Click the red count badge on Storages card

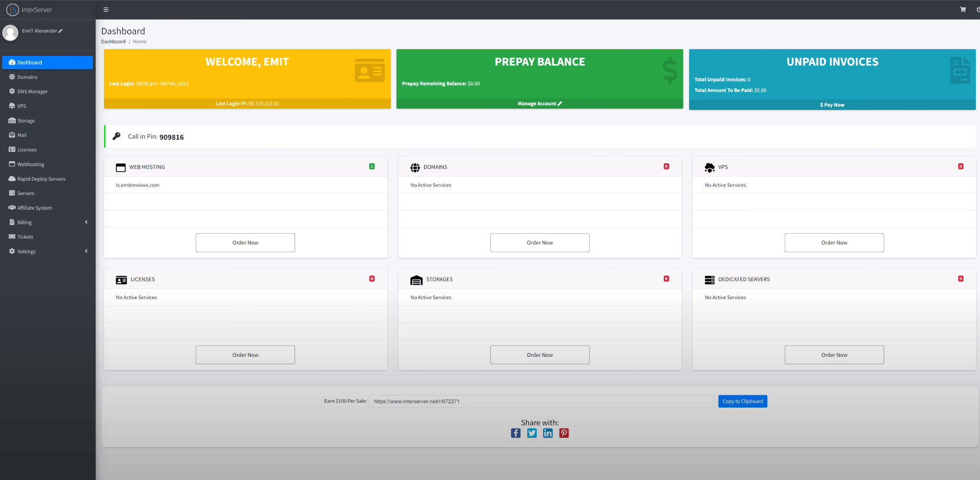coord(666,279)
